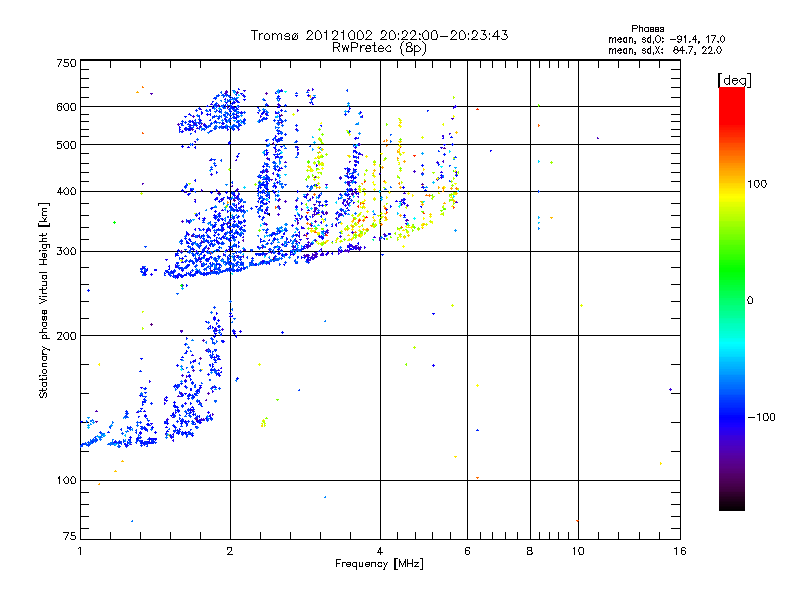
Task: Click the y-axis tick label '500'
Action: (67, 145)
